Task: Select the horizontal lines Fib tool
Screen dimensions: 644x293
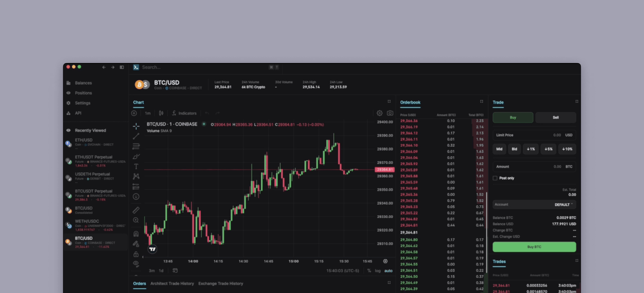Action: (x=136, y=146)
